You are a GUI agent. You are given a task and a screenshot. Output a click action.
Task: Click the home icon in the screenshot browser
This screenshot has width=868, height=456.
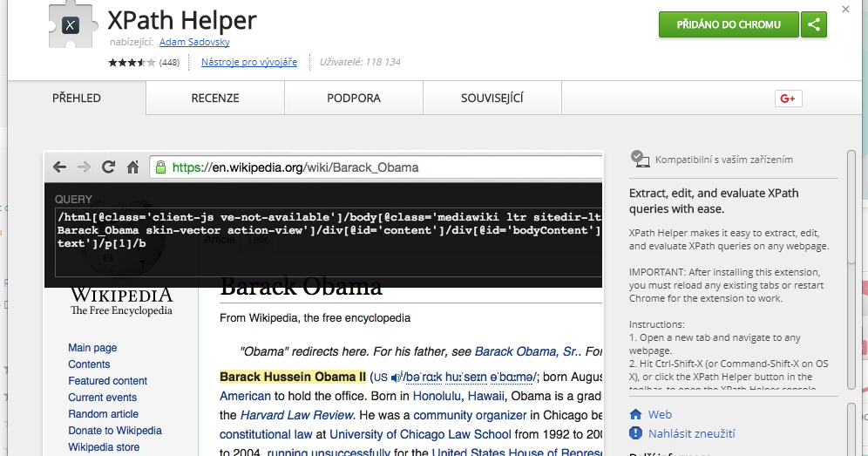tap(132, 167)
